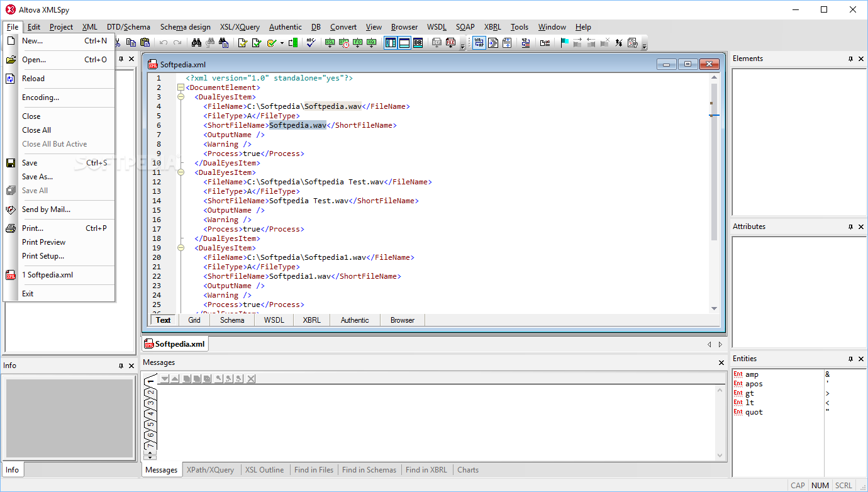The height and width of the screenshot is (492, 868).
Task: Collapse the DualEyesItem fold on line 11
Action: (x=181, y=172)
